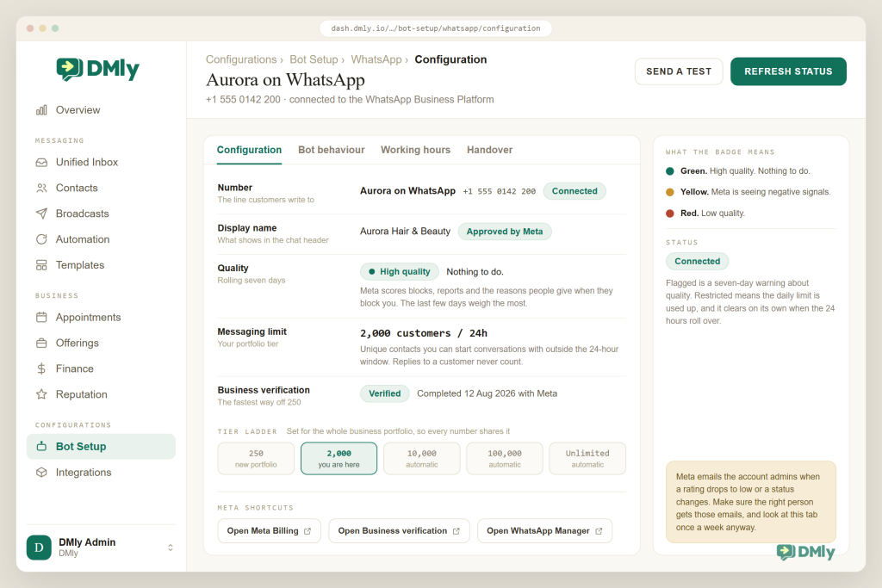Click the Overview bar chart icon
The image size is (882, 588).
[x=41, y=110]
